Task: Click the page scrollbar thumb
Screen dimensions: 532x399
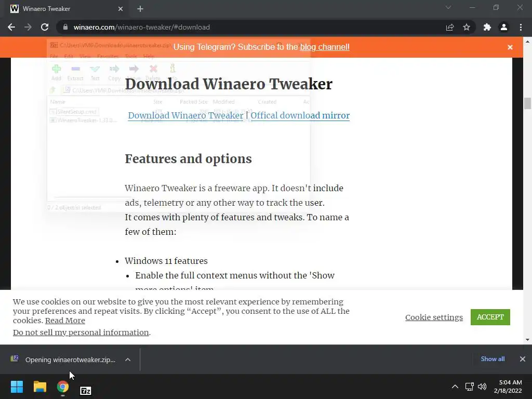Action: pyautogui.click(x=527, y=103)
